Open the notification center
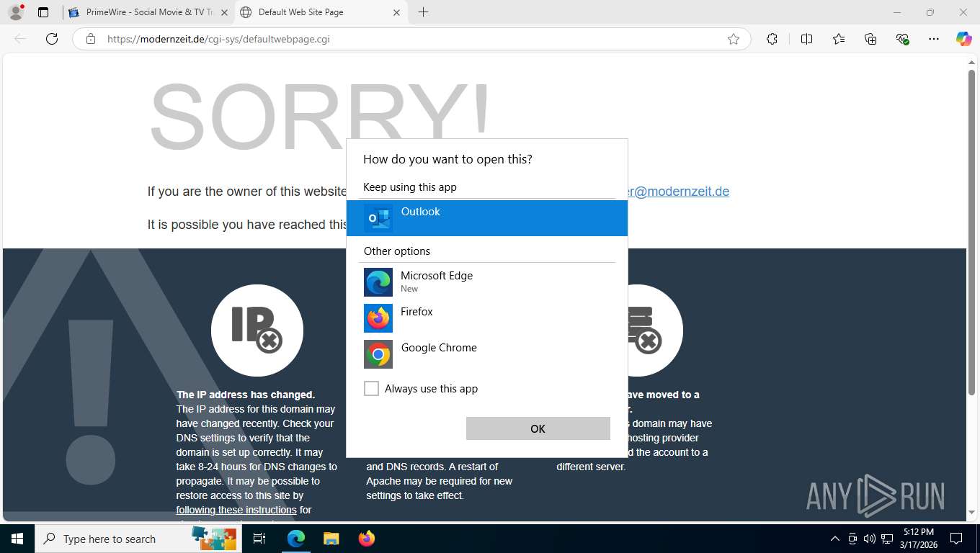The width and height of the screenshot is (980, 553). tap(956, 539)
